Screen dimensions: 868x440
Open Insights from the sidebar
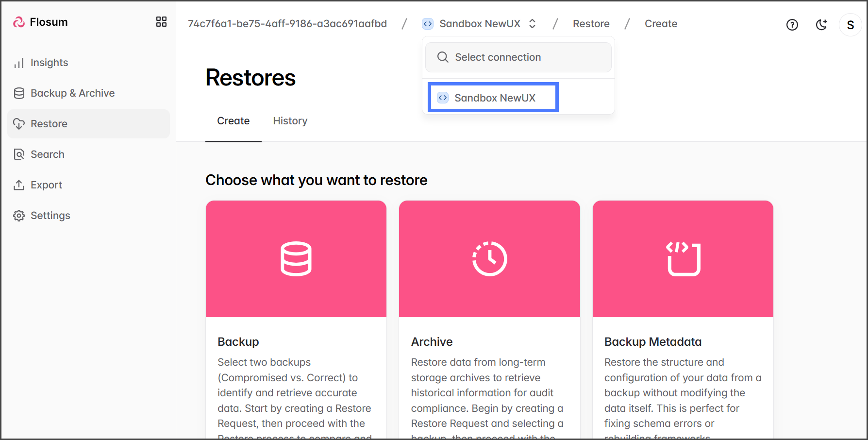click(49, 63)
